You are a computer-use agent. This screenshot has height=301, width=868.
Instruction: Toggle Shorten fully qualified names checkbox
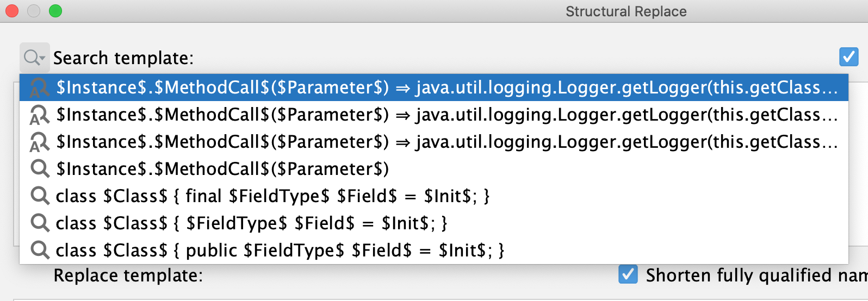click(628, 274)
